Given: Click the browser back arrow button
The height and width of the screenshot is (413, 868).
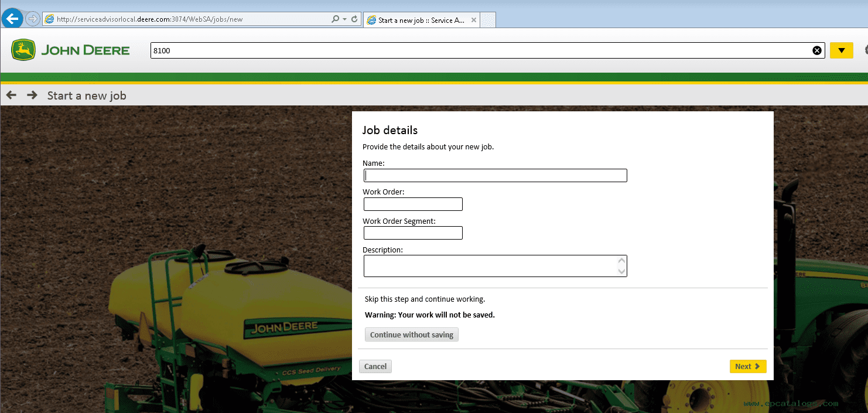Looking at the screenshot, I should tap(12, 19).
